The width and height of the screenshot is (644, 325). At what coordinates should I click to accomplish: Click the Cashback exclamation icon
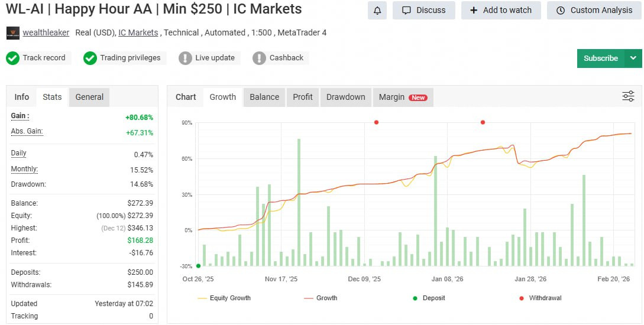(259, 58)
